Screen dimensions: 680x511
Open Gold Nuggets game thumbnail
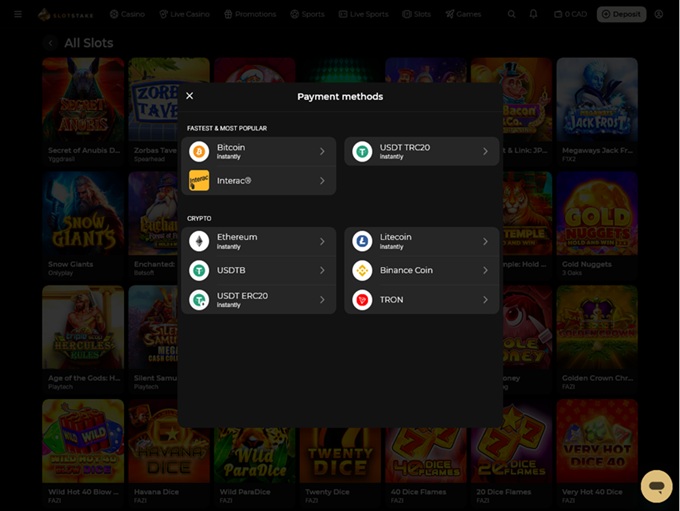(597, 213)
